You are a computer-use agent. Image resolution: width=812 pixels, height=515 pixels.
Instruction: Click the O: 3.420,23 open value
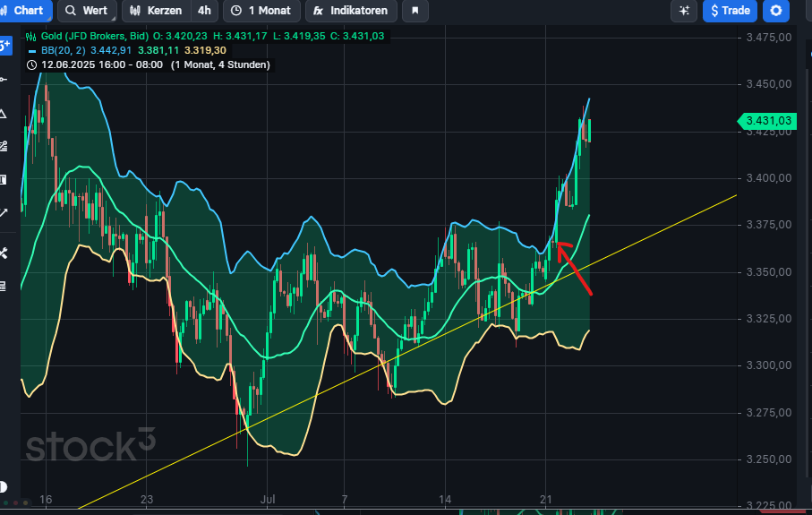pos(180,36)
